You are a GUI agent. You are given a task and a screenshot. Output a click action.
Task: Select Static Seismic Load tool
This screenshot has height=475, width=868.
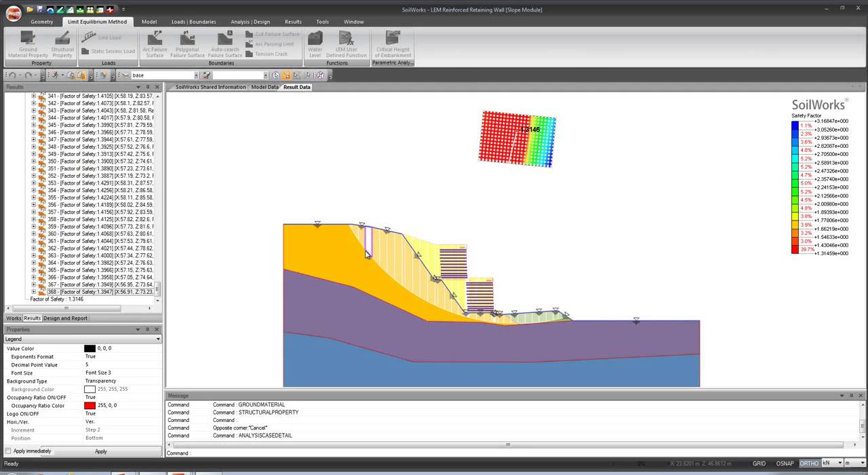[x=108, y=51]
